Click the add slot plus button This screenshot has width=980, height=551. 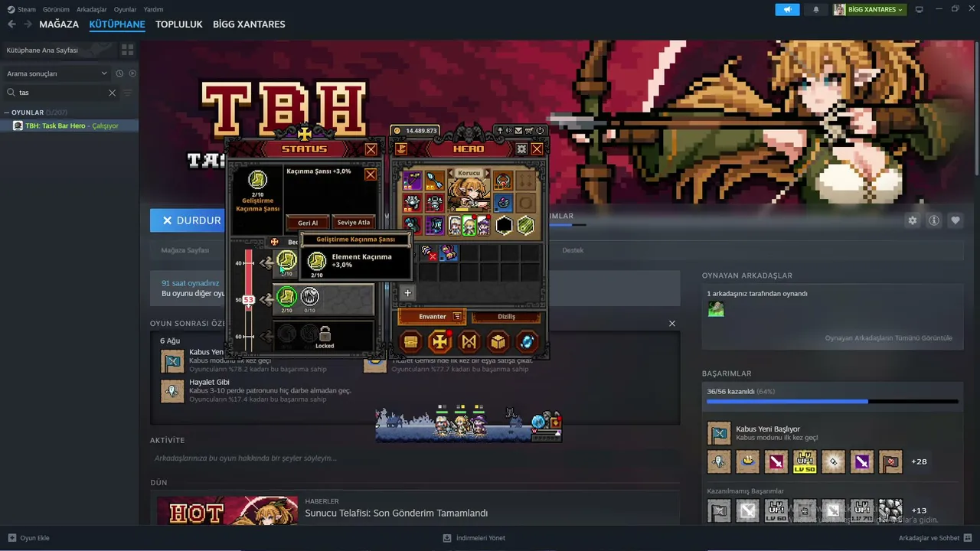[x=407, y=292]
